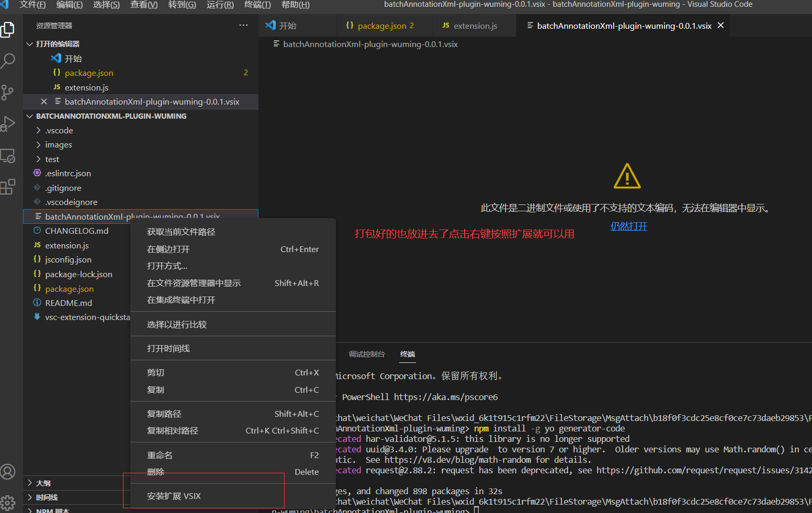
Task: Choose 在集成终端中打开 from context menu
Action: (x=233, y=300)
